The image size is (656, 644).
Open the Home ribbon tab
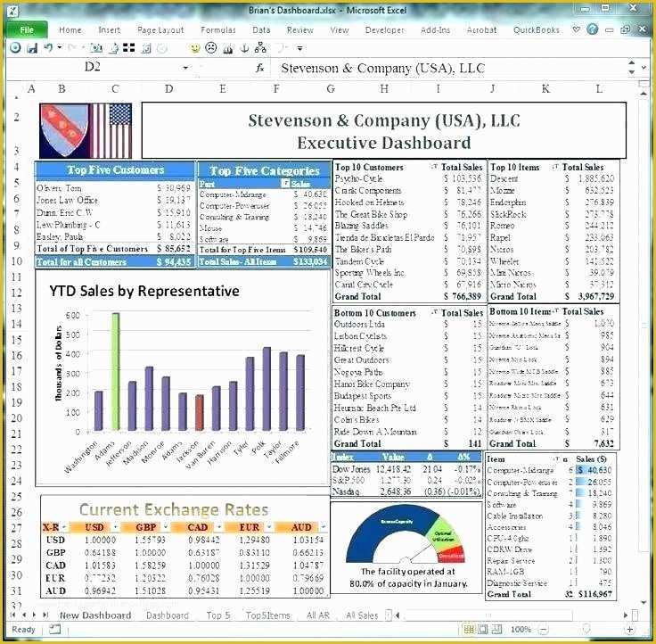[70, 29]
